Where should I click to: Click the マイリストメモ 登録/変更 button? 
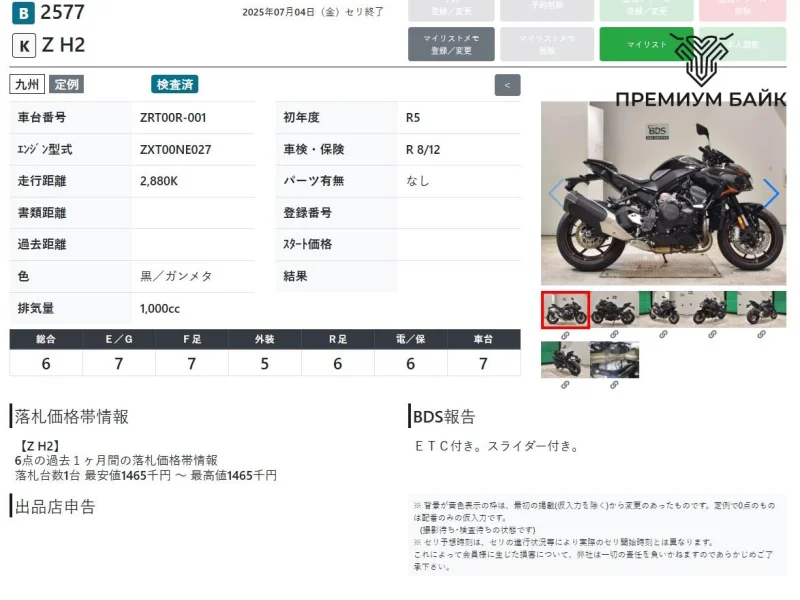[451, 44]
